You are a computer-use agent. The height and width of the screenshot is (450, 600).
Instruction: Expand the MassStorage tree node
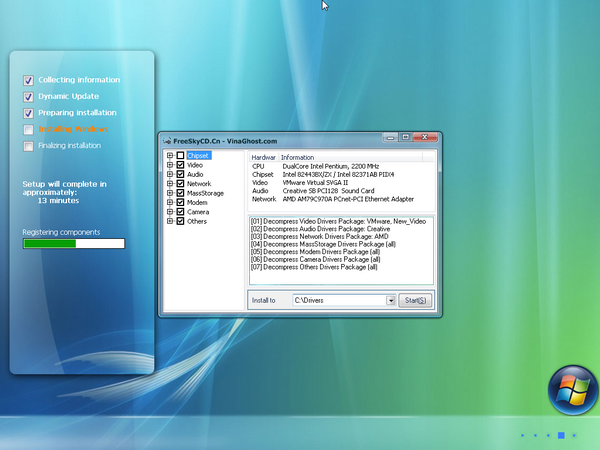click(170, 193)
